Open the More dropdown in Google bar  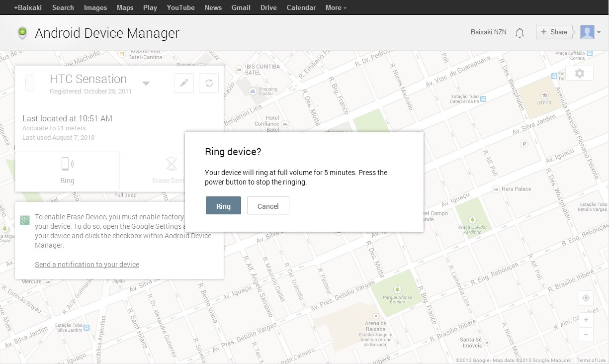coord(336,7)
